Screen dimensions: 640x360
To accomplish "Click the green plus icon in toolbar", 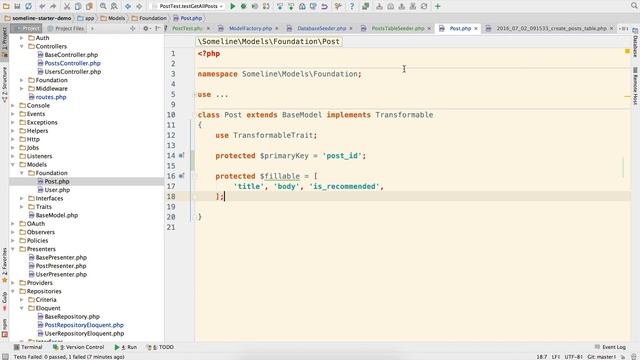I will [x=438, y=6].
